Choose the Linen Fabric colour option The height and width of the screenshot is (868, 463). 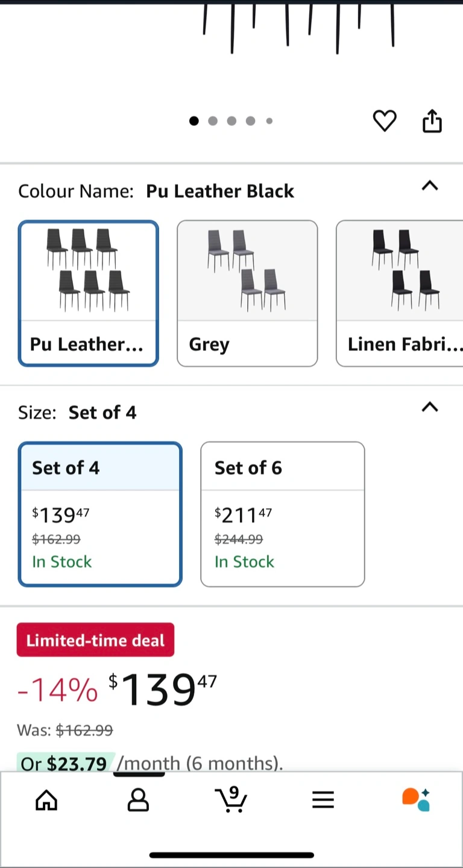pyautogui.click(x=400, y=294)
